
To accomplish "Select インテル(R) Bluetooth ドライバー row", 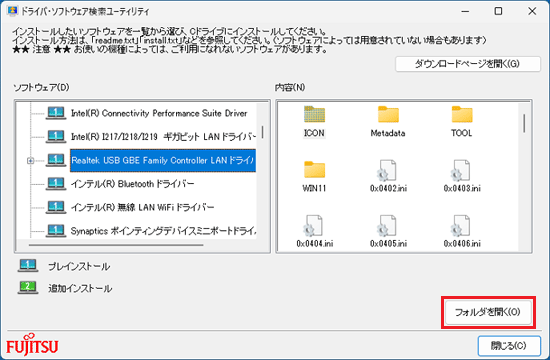I will tap(132, 184).
